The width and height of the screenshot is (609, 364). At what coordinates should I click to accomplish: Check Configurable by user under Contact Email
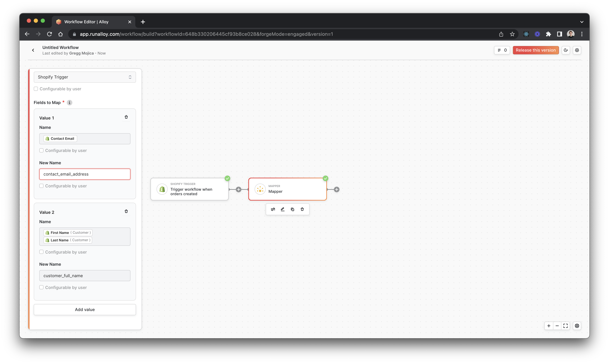[42, 150]
